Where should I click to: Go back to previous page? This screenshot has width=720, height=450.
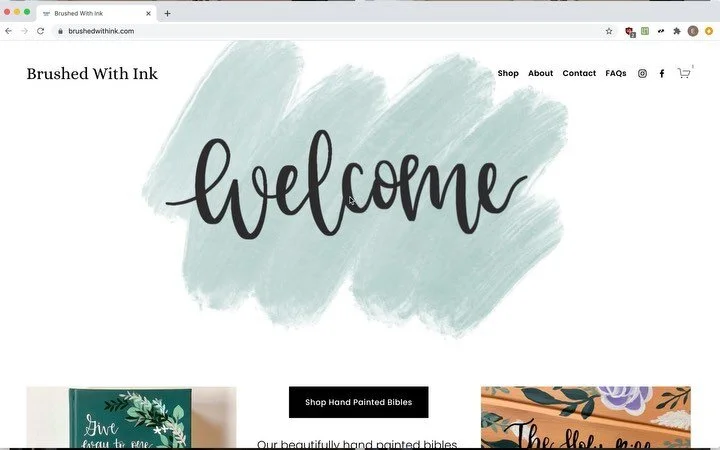(8, 31)
